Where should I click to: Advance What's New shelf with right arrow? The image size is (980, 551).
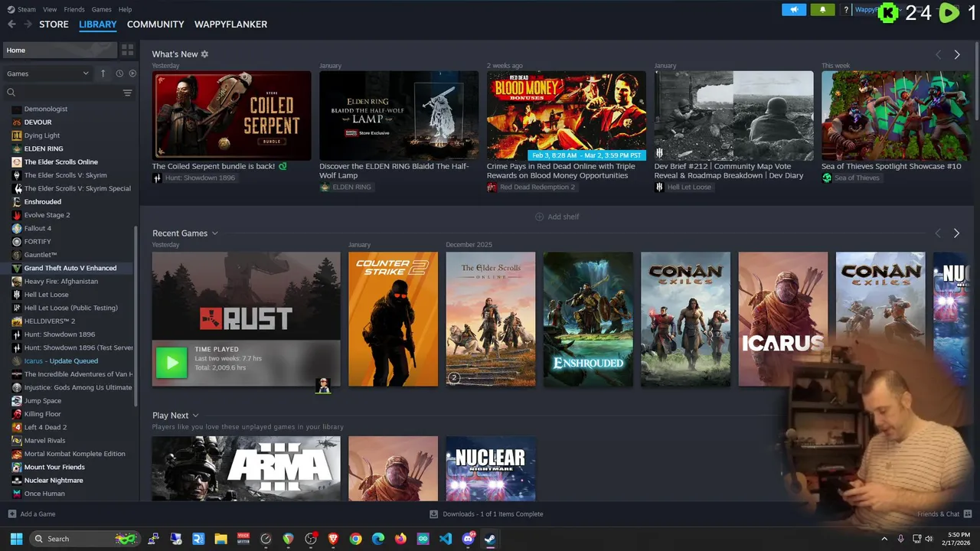point(957,54)
